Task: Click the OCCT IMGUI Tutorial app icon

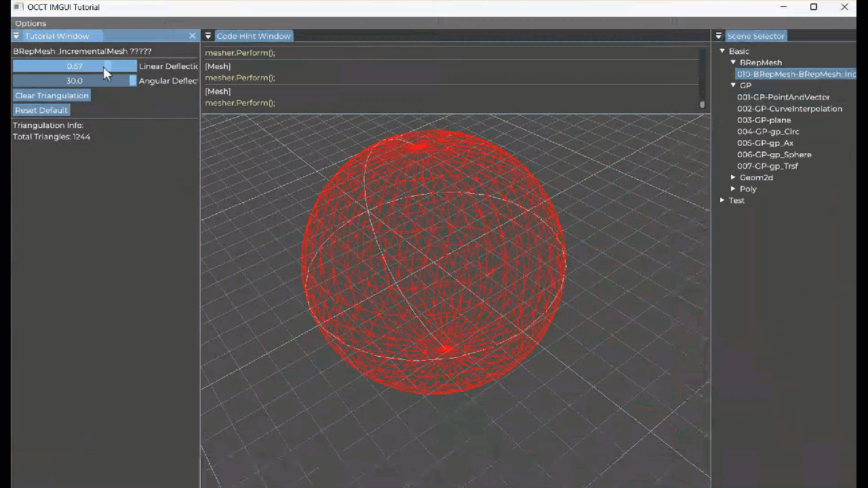Action: coord(18,7)
